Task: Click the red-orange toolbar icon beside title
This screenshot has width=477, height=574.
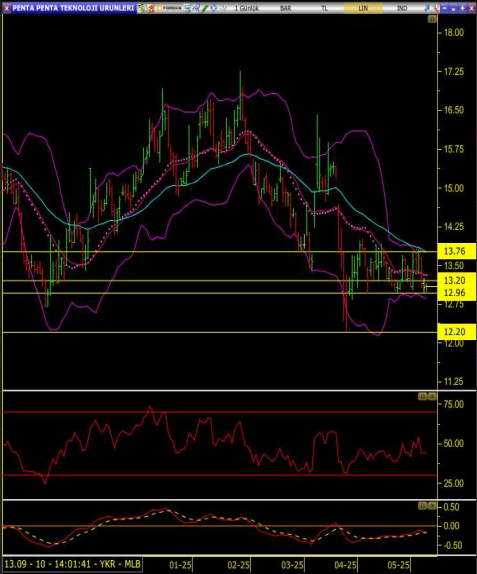Action: (150, 8)
